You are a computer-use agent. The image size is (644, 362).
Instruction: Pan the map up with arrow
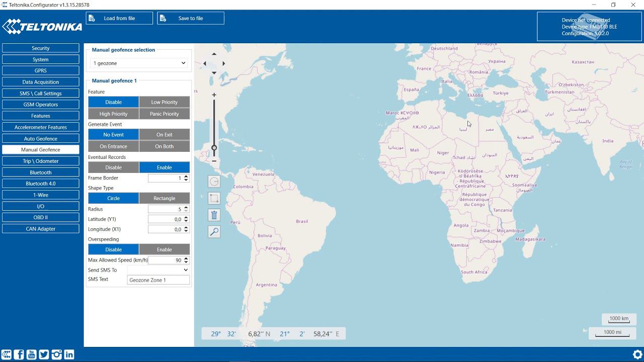pyautogui.click(x=214, y=54)
